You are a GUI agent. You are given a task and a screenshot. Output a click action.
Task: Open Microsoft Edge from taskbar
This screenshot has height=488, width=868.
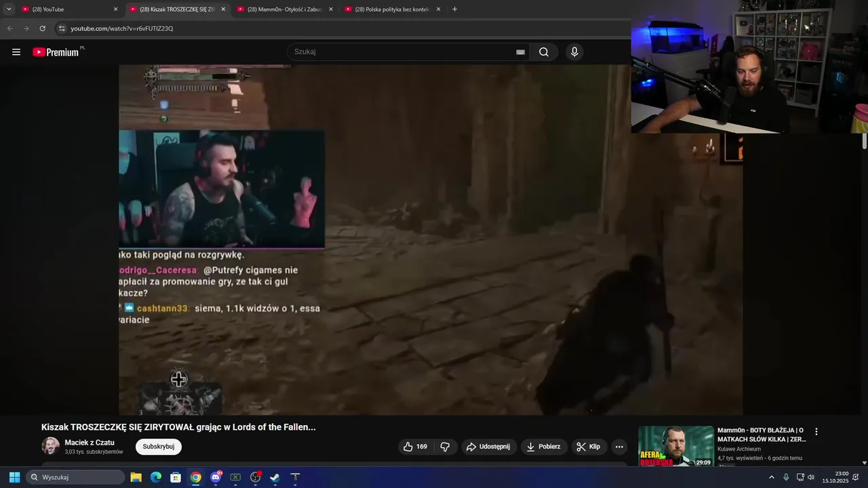156,477
